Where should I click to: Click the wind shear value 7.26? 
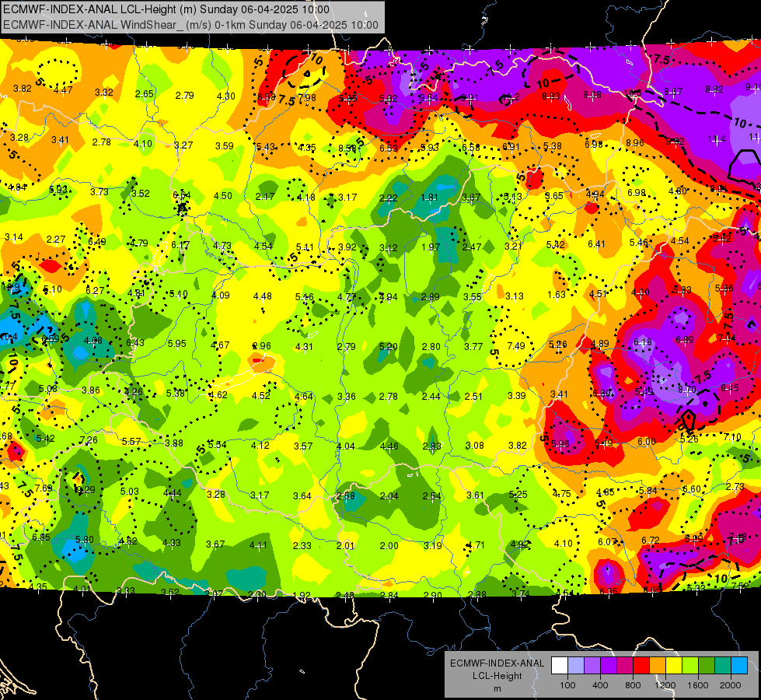point(89,440)
